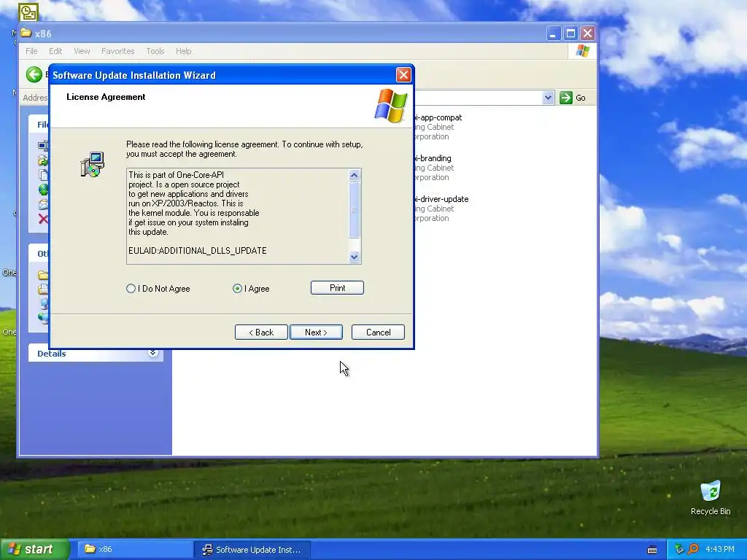Select the api-app-compat cabinet file
747x560 pixels.
438,127
